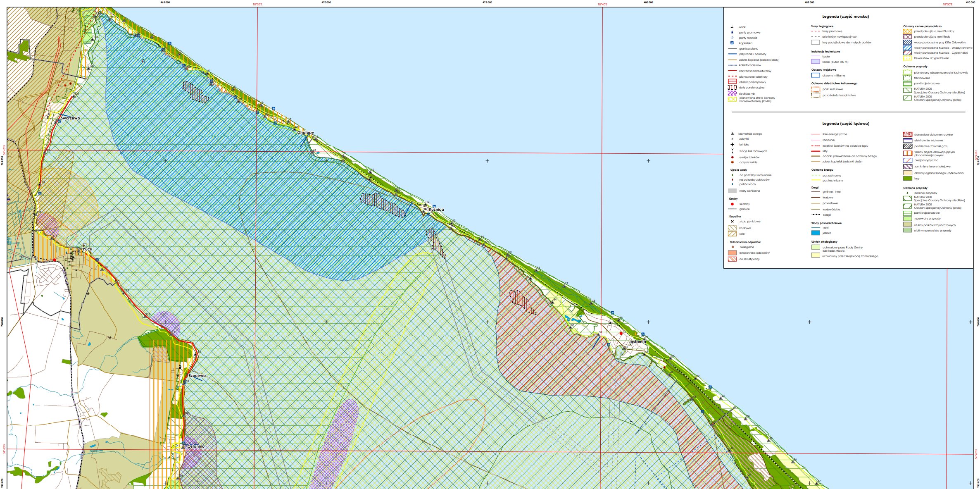Click the 'Ochrona dziedzictwa kulturowego' heading
The width and height of the screenshot is (980, 489).
[x=834, y=83]
